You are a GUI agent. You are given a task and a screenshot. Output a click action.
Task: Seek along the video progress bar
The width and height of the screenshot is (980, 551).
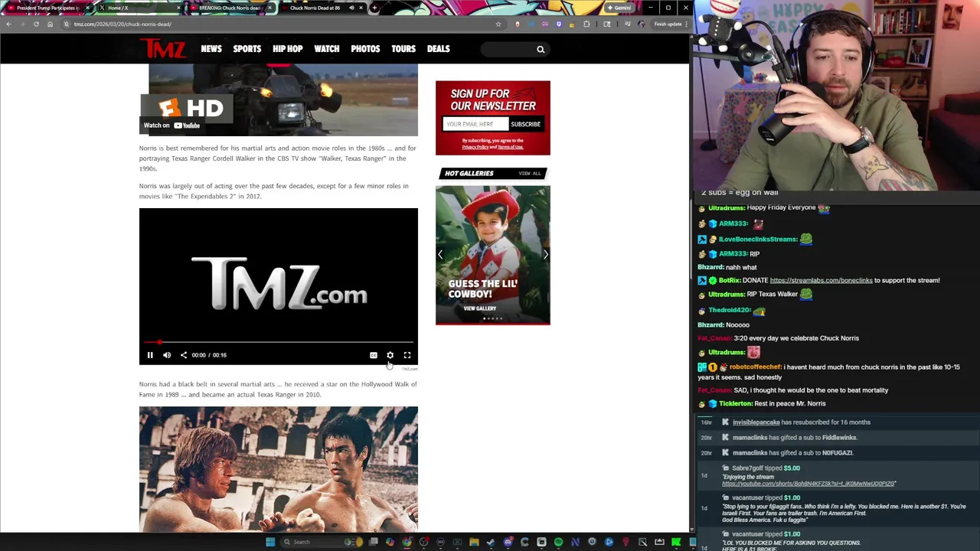pos(279,342)
